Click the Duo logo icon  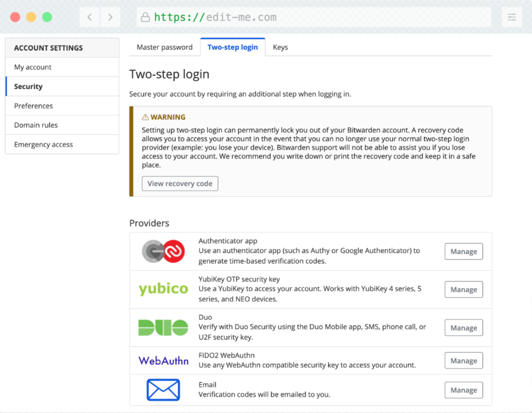163,328
